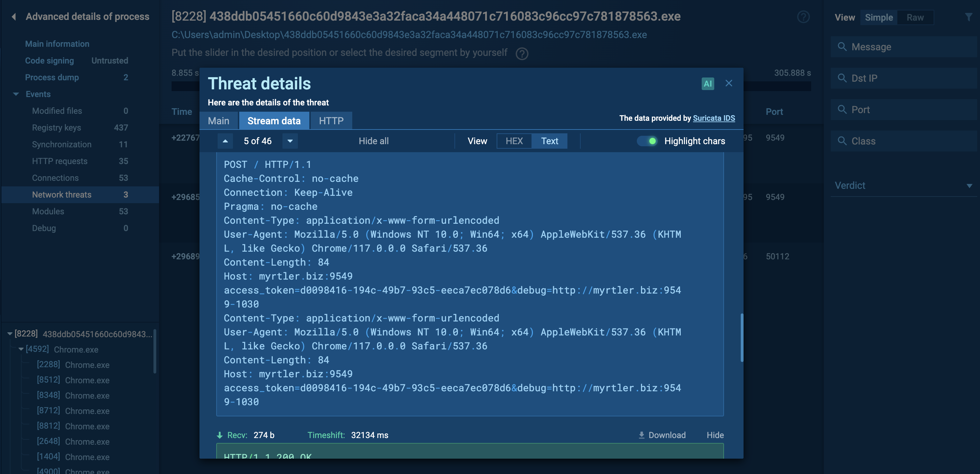Collapse the 4592 Chrome.exe tree node
980x474 pixels.
21,349
